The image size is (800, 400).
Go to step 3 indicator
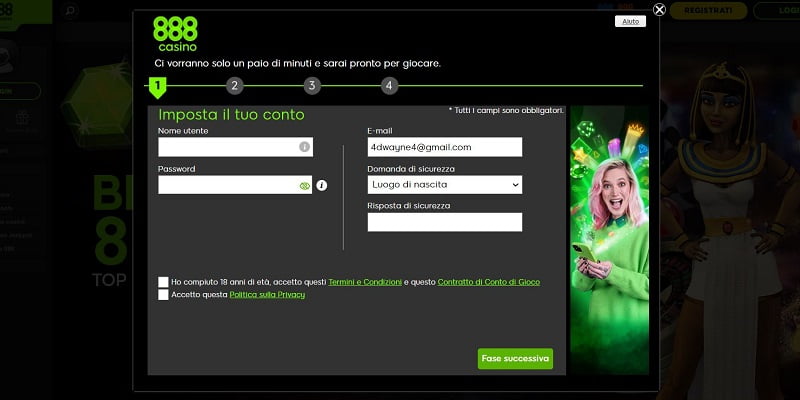[x=312, y=86]
